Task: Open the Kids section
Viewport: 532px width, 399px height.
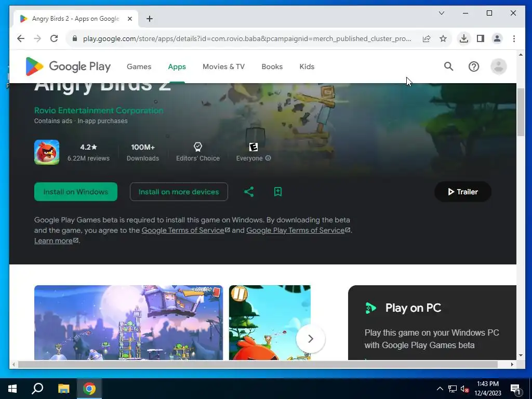Action: pos(307,66)
